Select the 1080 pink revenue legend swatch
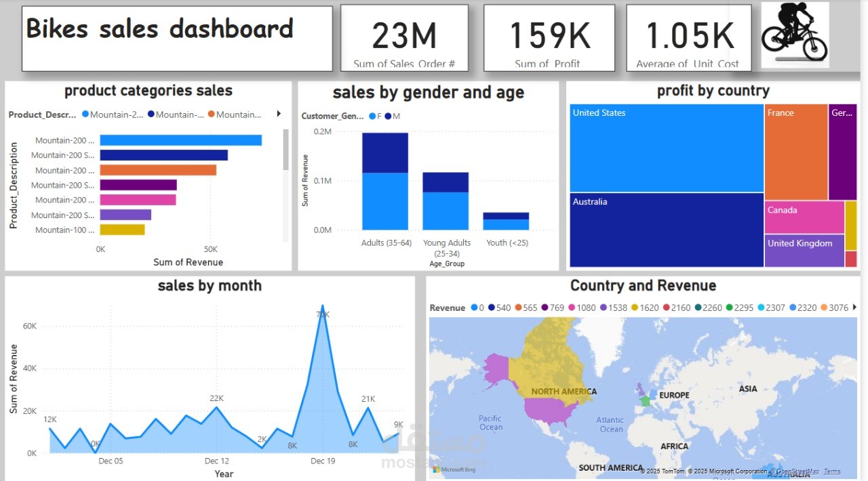This screenshot has height=481, width=868. pyautogui.click(x=573, y=307)
